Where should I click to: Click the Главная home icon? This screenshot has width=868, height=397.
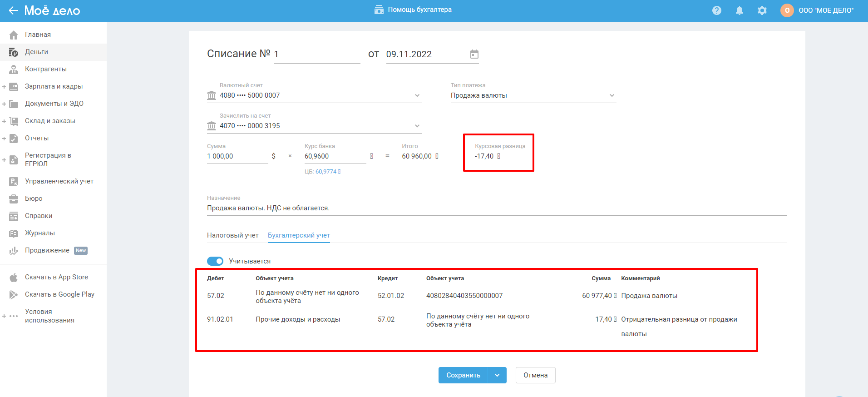point(14,35)
